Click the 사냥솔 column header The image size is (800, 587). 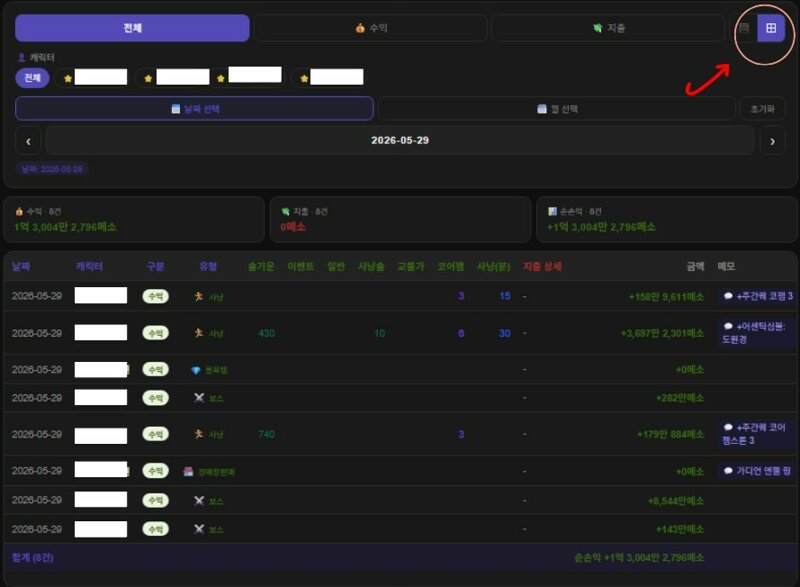[371, 266]
